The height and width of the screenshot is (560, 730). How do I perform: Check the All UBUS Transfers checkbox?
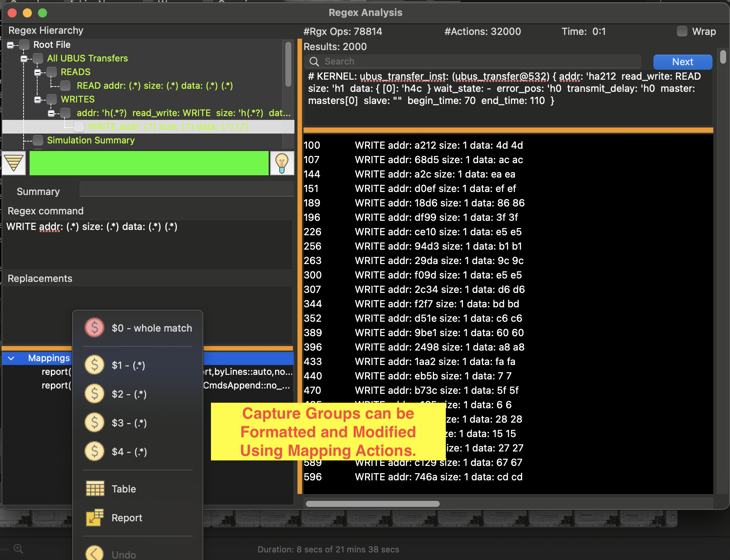point(38,58)
